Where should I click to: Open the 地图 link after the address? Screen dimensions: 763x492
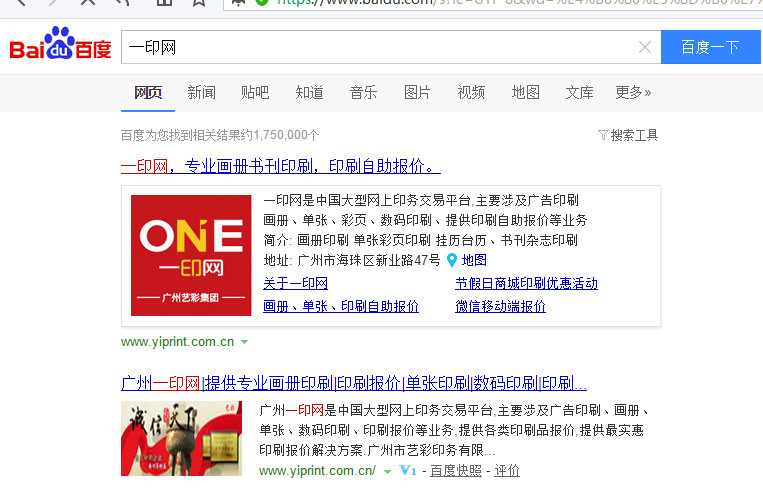(474, 260)
